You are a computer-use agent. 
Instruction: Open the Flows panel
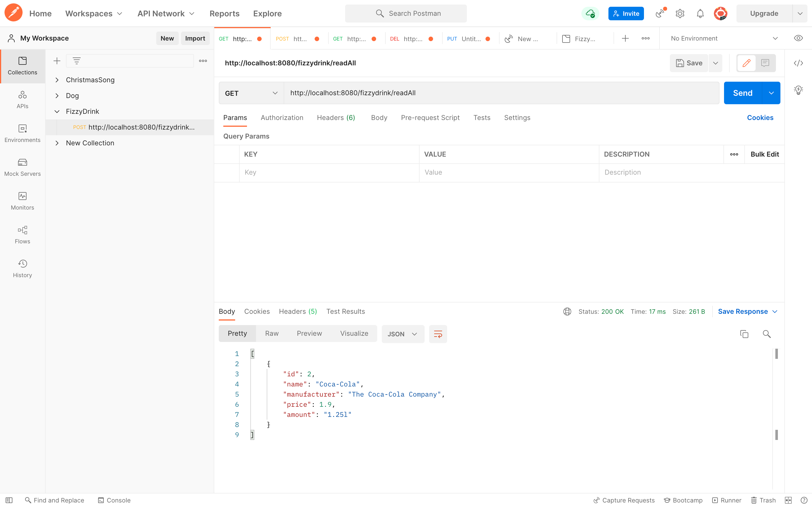22,235
